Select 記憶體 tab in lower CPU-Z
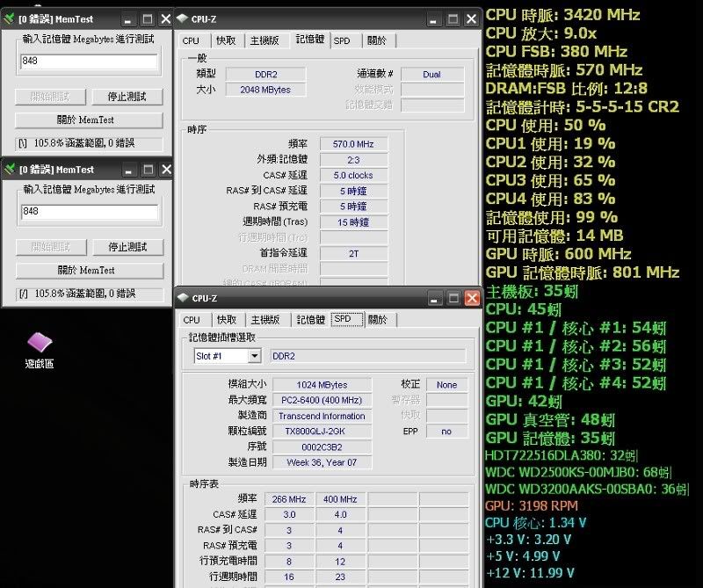 click(x=311, y=320)
